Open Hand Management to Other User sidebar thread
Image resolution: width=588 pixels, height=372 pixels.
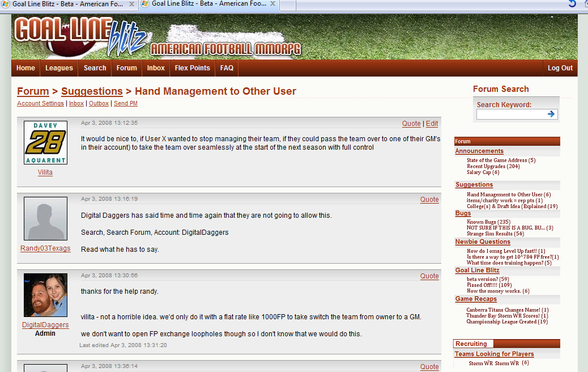tap(509, 195)
